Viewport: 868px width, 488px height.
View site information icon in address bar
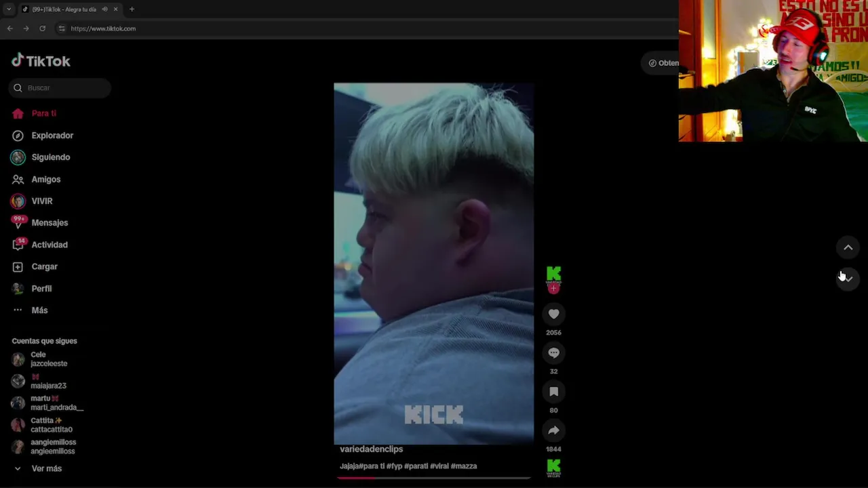[x=62, y=28]
